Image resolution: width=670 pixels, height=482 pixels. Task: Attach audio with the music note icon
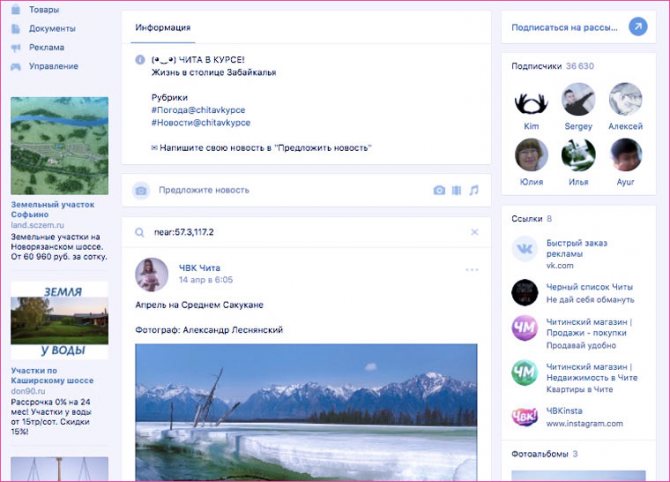pyautogui.click(x=474, y=190)
